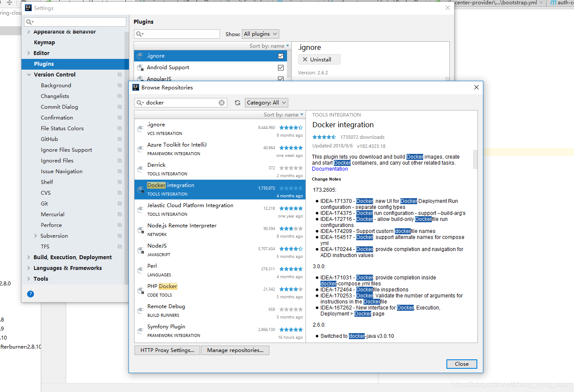Click the project-level icon beside Subversion
574x392 pixels.
coord(119,236)
